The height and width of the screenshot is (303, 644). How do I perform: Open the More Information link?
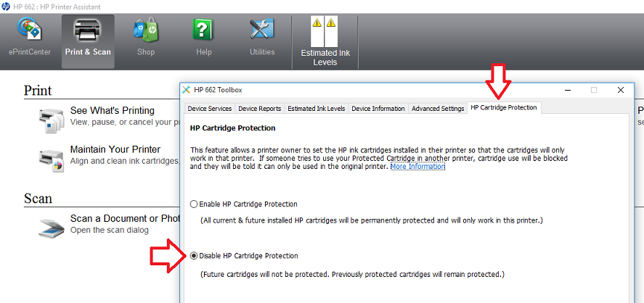pyautogui.click(x=417, y=167)
